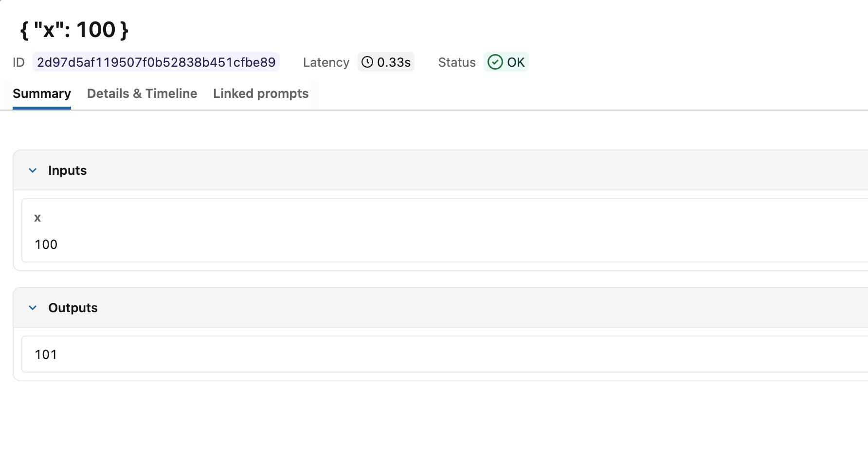Click the green OK status checkmark icon
This screenshot has height=450, width=868.
click(x=495, y=62)
